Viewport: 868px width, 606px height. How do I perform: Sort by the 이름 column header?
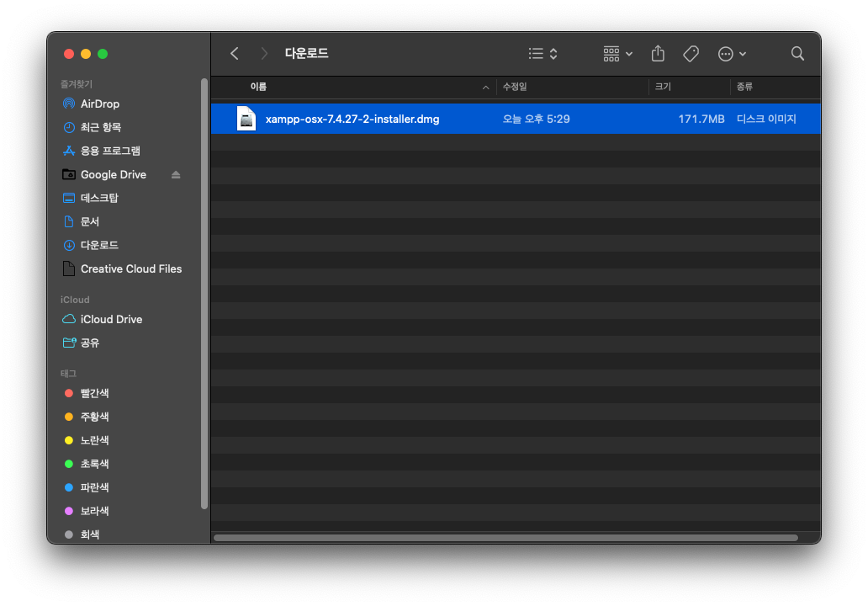[258, 87]
